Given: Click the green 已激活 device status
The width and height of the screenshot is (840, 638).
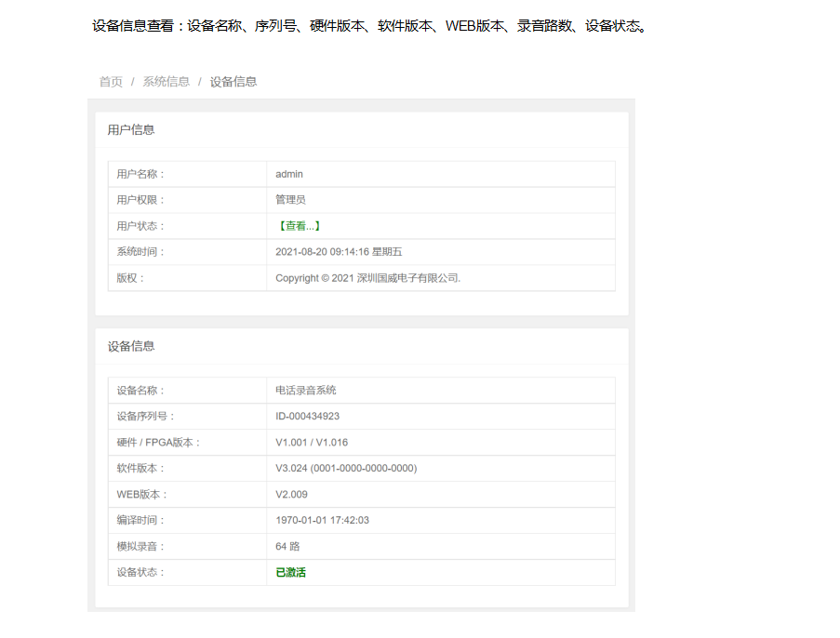Looking at the screenshot, I should [290, 573].
